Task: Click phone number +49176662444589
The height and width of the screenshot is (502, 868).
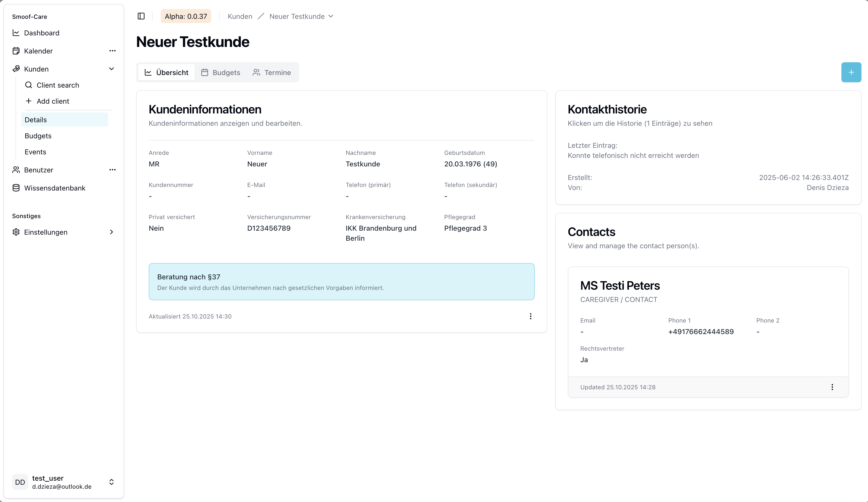Action: [x=701, y=332]
